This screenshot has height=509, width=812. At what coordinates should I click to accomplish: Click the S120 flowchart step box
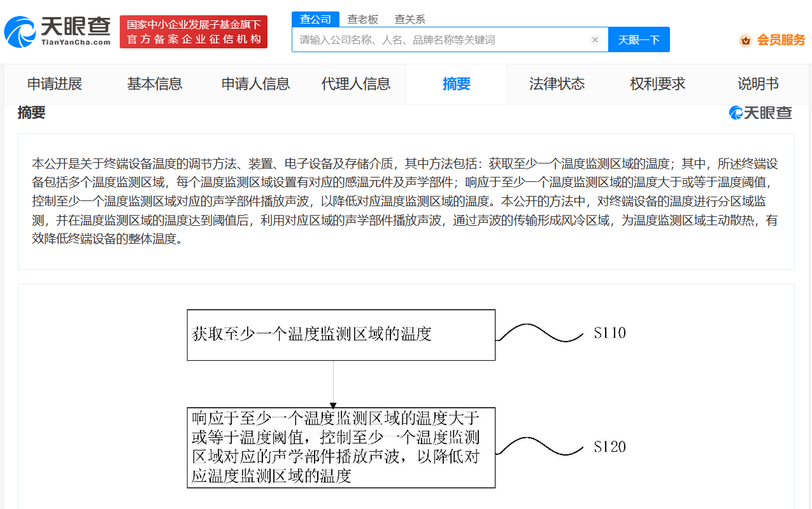(341, 448)
